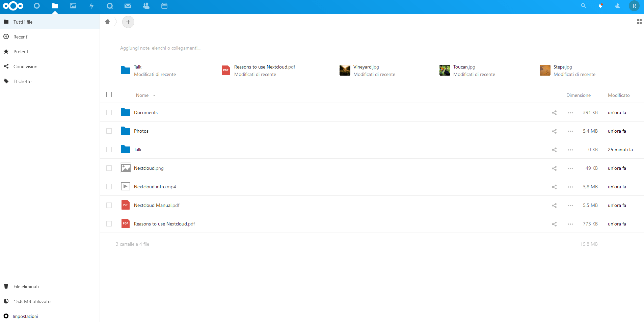Open Unified search
This screenshot has width=644, height=322.
tap(583, 6)
